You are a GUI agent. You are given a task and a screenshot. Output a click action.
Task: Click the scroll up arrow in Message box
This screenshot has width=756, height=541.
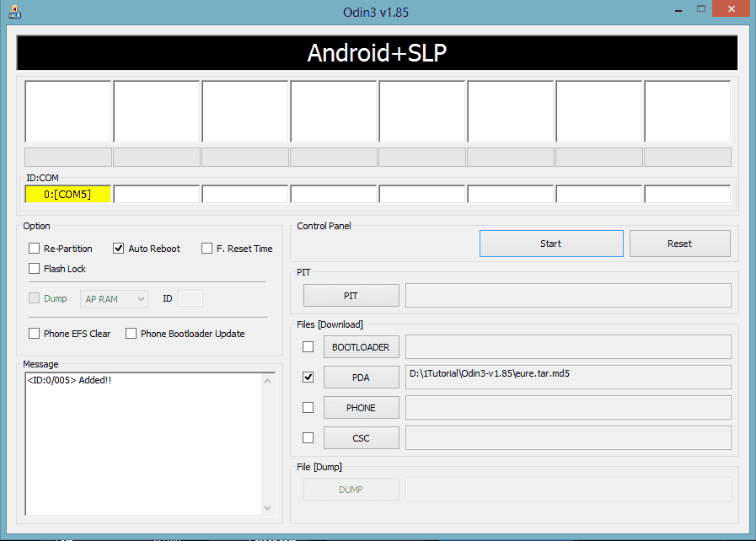coord(268,381)
